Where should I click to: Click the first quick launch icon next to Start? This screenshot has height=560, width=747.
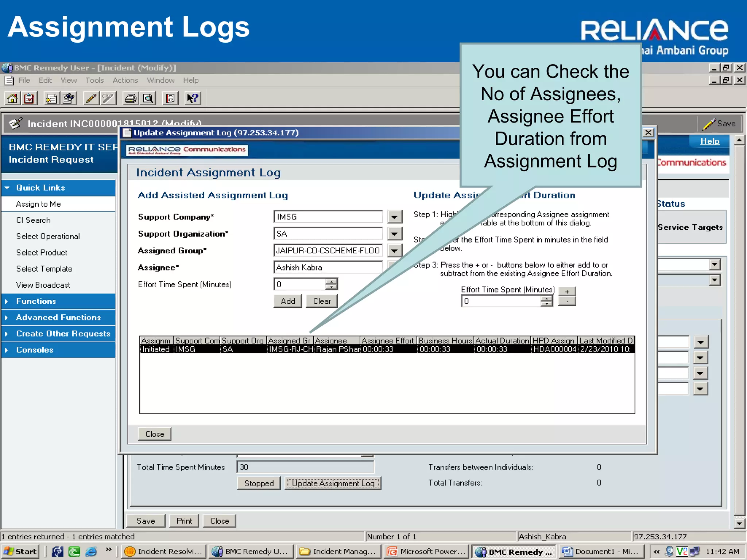pyautogui.click(x=57, y=551)
